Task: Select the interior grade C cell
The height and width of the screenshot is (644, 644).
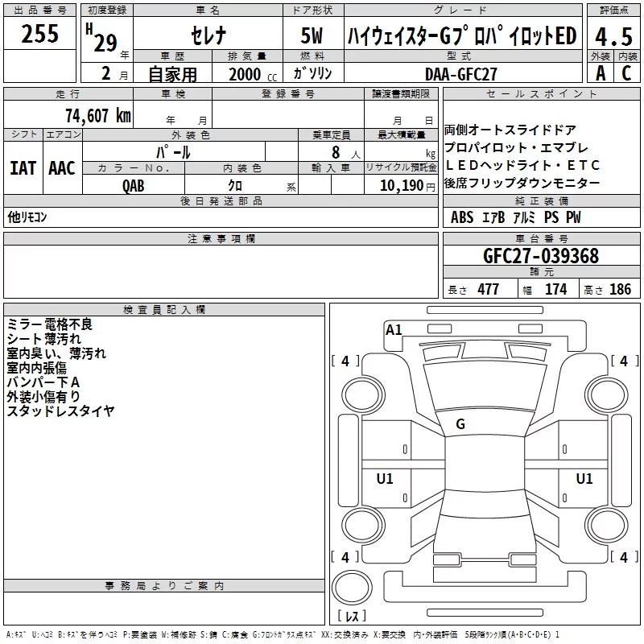Action: pos(627,73)
